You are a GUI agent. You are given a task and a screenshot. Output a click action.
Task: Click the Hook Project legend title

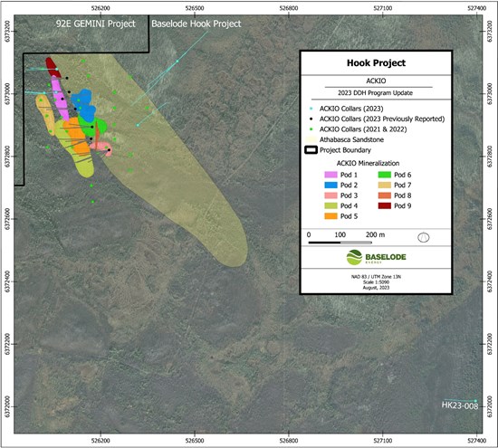coord(376,62)
